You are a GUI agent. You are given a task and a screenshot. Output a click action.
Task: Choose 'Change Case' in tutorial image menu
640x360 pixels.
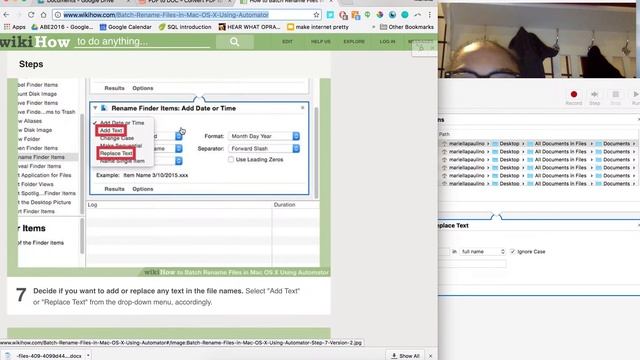[x=117, y=138]
